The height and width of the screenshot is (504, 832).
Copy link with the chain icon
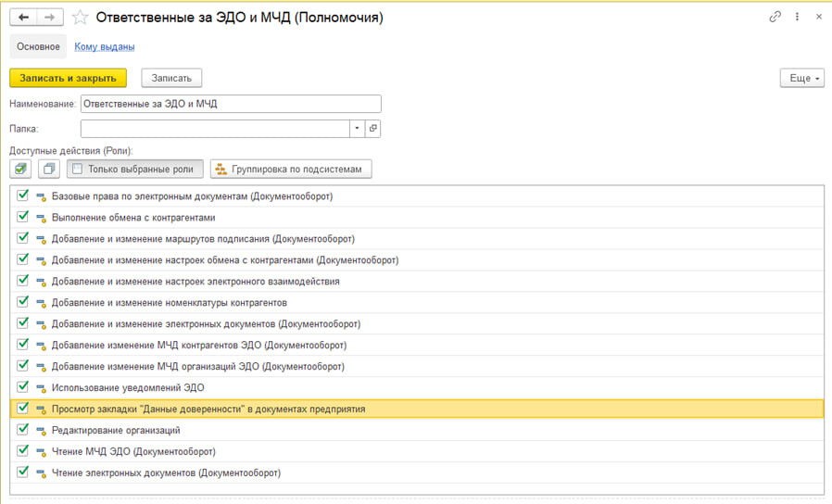pyautogui.click(x=775, y=17)
